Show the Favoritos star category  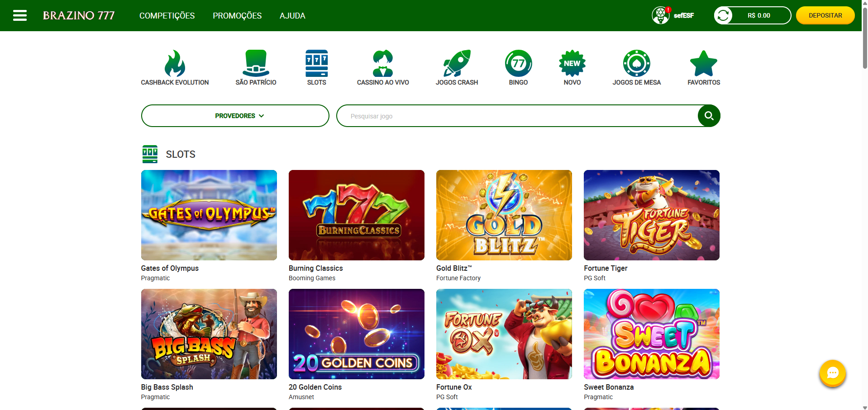tap(703, 64)
